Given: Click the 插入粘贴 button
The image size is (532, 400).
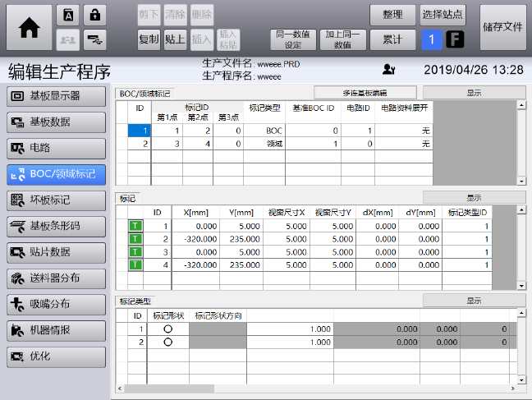Looking at the screenshot, I should point(228,39).
